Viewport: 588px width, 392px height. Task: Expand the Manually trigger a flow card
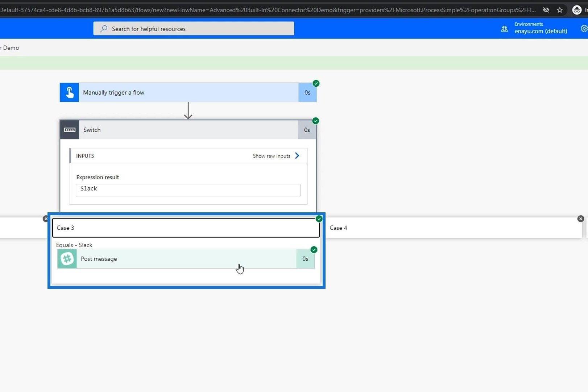(188, 93)
